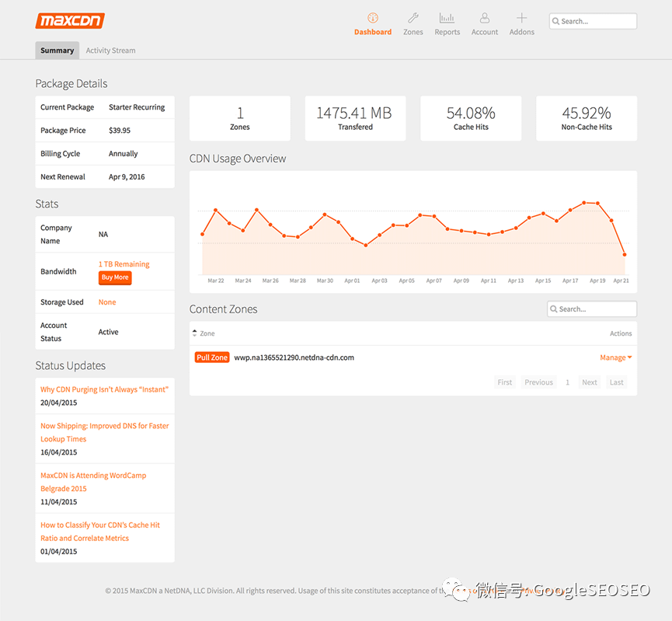Screen dimensions: 672x621
Task: Open Addons via the plus icon
Action: [x=521, y=18]
